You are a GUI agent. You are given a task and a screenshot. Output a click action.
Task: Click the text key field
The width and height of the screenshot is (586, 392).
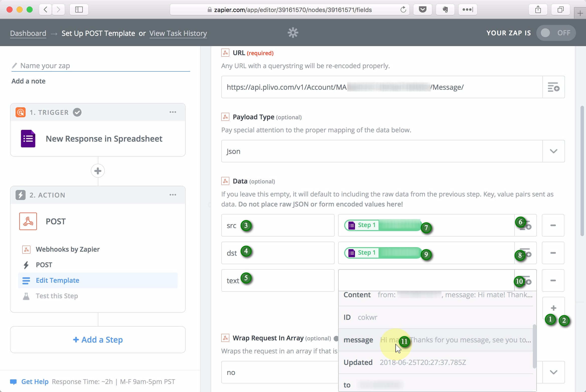(278, 280)
